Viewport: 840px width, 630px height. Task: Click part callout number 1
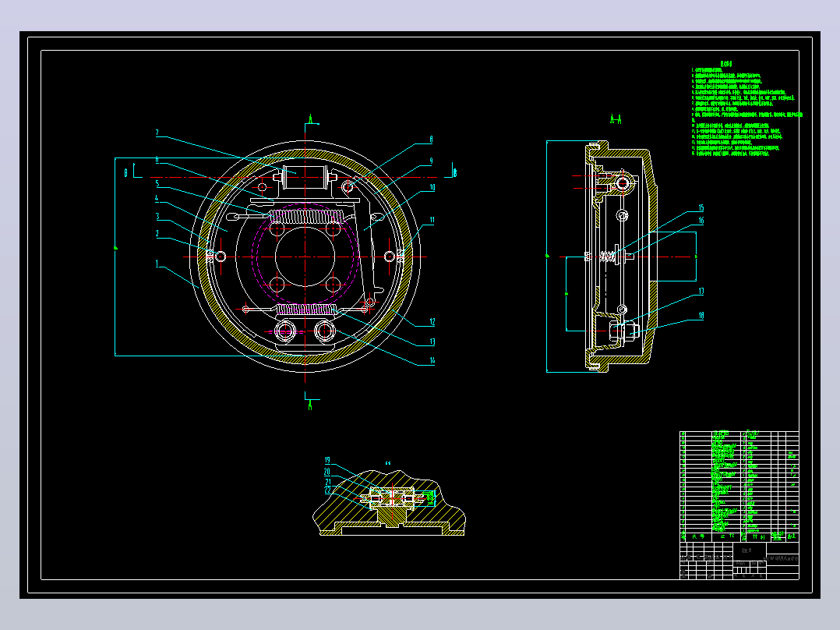[x=157, y=264]
